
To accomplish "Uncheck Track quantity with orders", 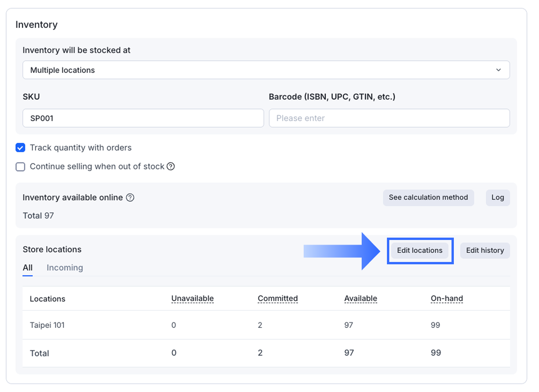I will 20,148.
